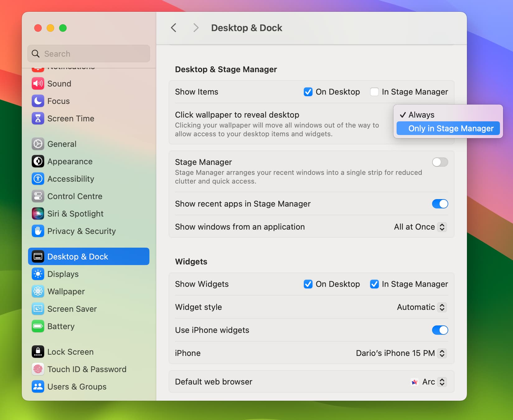Click the sidebar Search field
The image size is (513, 420).
coord(89,54)
